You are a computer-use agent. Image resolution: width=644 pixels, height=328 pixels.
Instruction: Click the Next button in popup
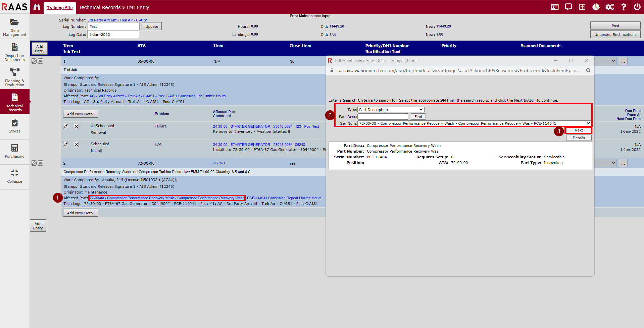coord(579,130)
